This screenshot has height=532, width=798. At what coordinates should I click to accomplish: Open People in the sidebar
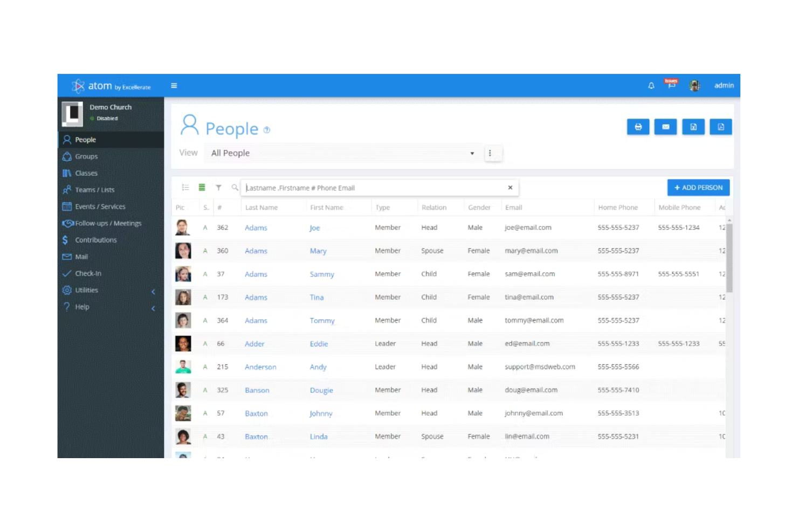111,140
